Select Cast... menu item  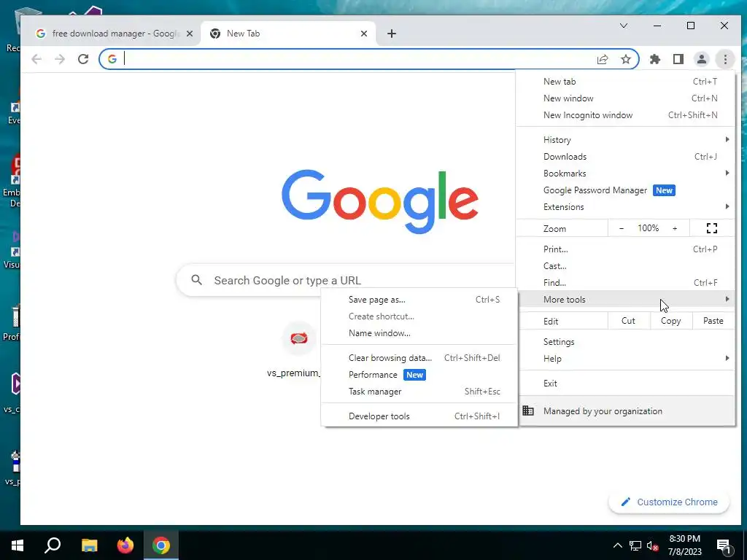[x=625, y=265]
